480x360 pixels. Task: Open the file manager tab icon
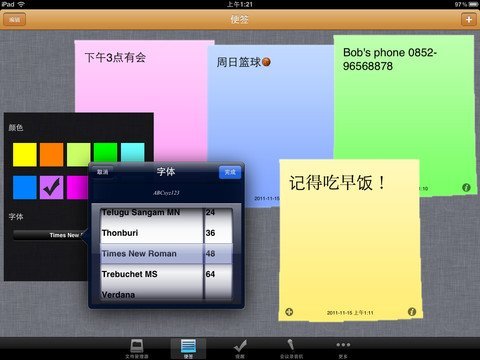(137, 349)
